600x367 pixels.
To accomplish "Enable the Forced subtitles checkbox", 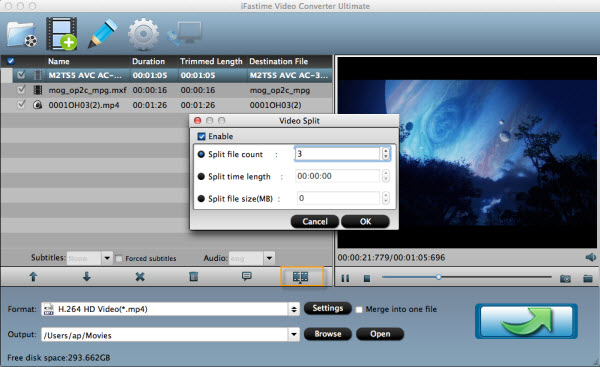I will [x=119, y=259].
